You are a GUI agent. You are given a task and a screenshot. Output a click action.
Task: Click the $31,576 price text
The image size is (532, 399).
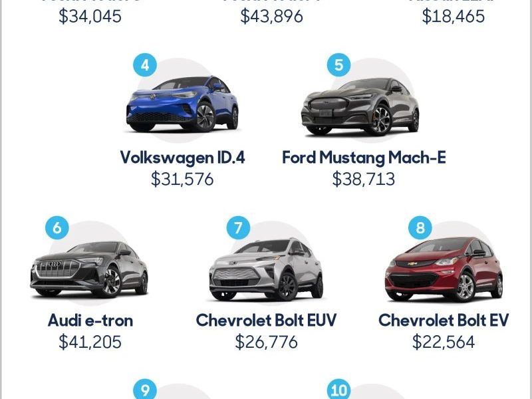pos(182,179)
